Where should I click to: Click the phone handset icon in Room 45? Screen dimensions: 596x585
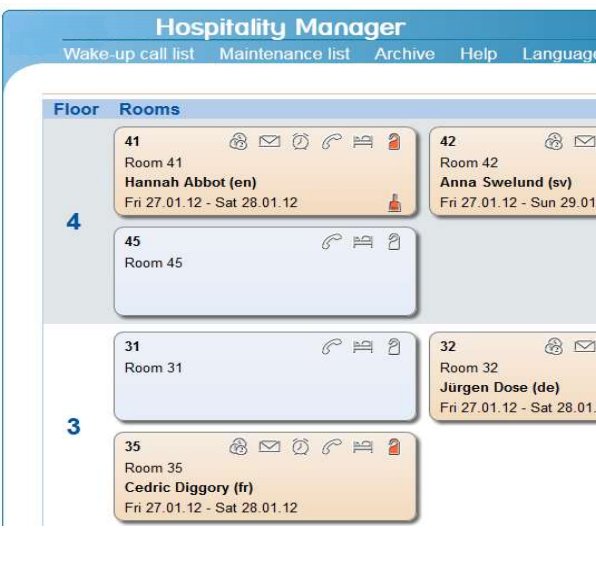(x=331, y=242)
